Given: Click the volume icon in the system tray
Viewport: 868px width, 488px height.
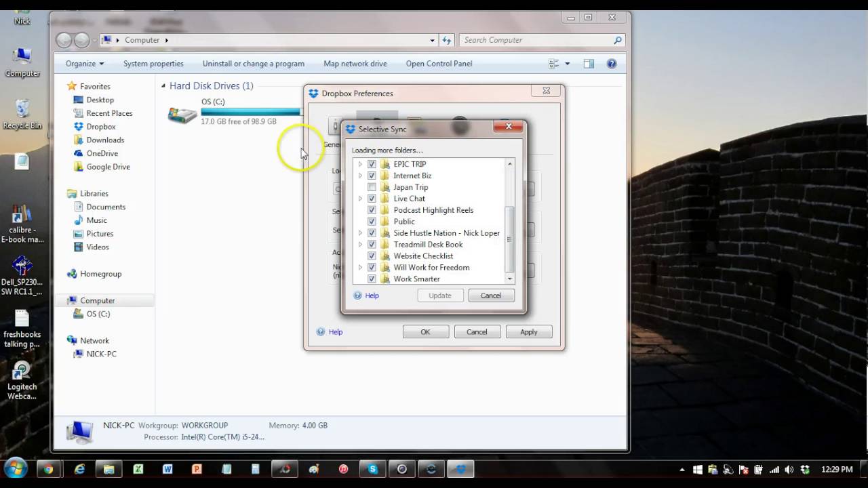Looking at the screenshot, I should click(x=789, y=469).
